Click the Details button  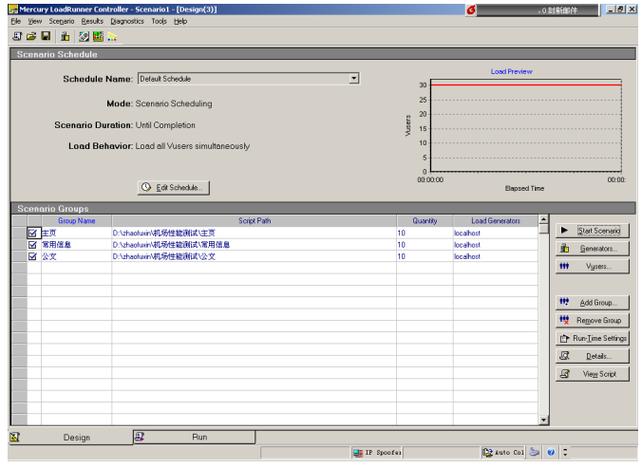click(x=592, y=356)
